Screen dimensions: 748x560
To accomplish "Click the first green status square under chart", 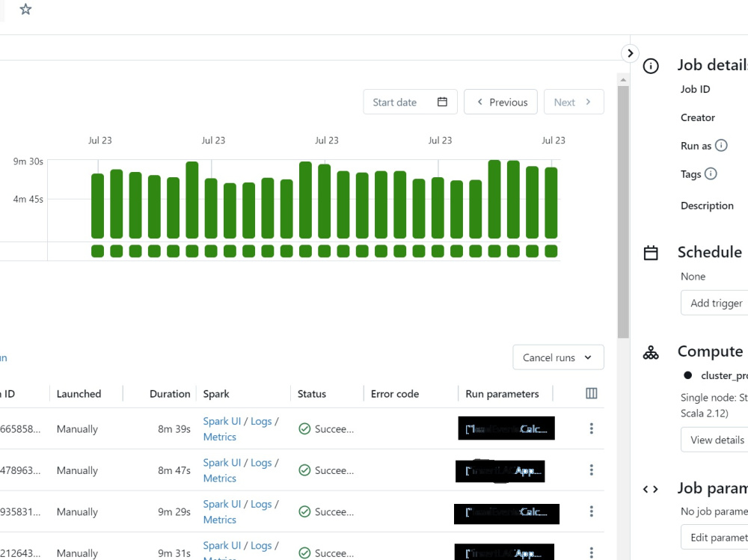I will tap(97, 251).
